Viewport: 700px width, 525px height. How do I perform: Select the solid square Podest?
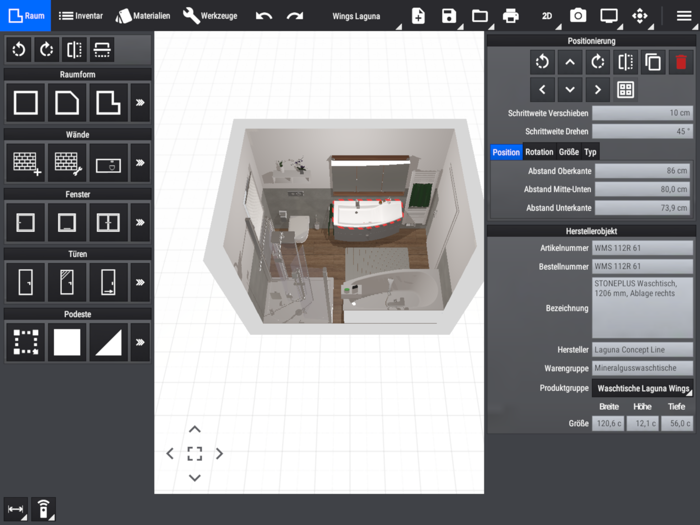[x=67, y=342]
